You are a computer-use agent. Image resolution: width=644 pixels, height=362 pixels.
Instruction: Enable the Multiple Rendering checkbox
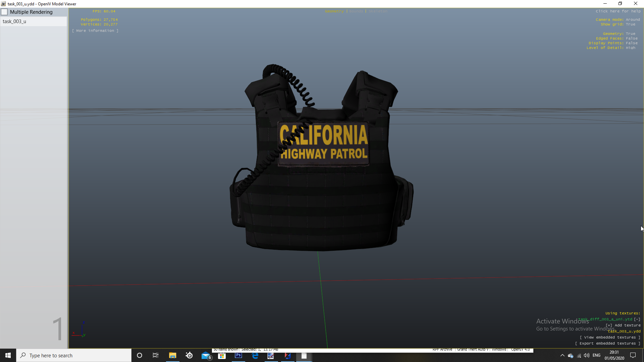[x=5, y=12]
